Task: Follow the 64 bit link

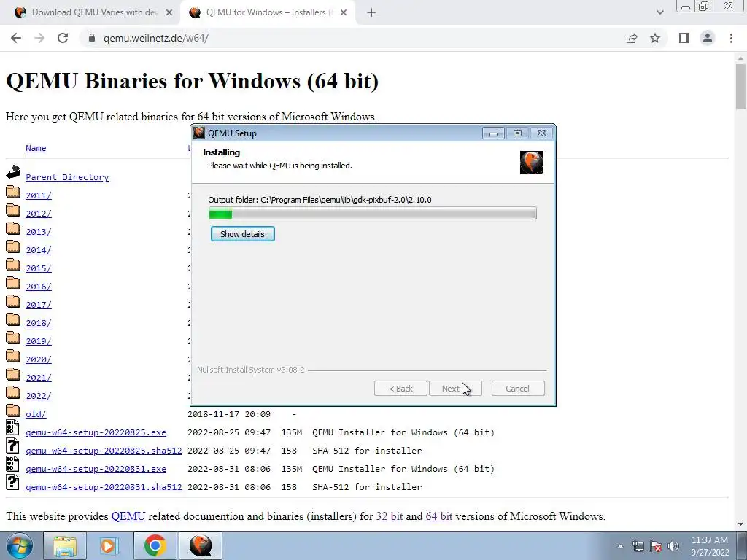Action: [x=438, y=516]
